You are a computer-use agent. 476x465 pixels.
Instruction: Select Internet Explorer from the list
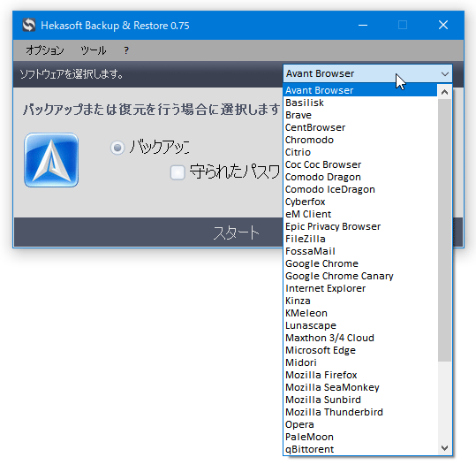[x=360, y=288]
